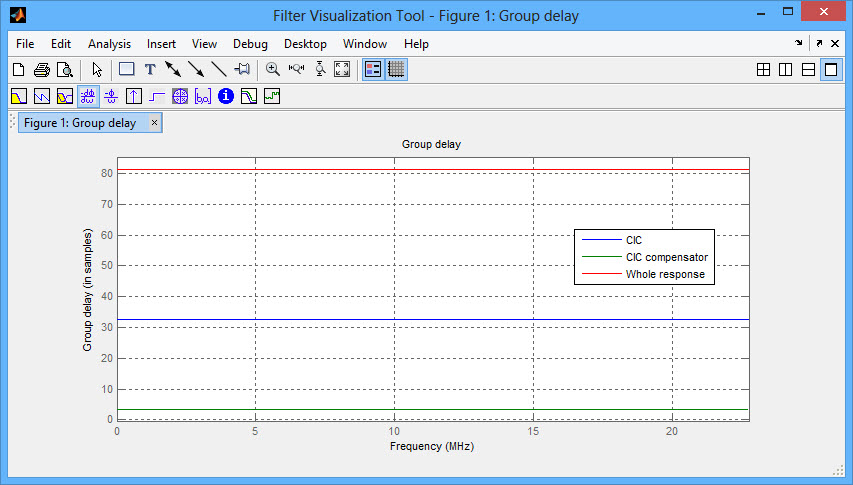Click the Print figure icon
This screenshot has height=485, width=853.
41,70
